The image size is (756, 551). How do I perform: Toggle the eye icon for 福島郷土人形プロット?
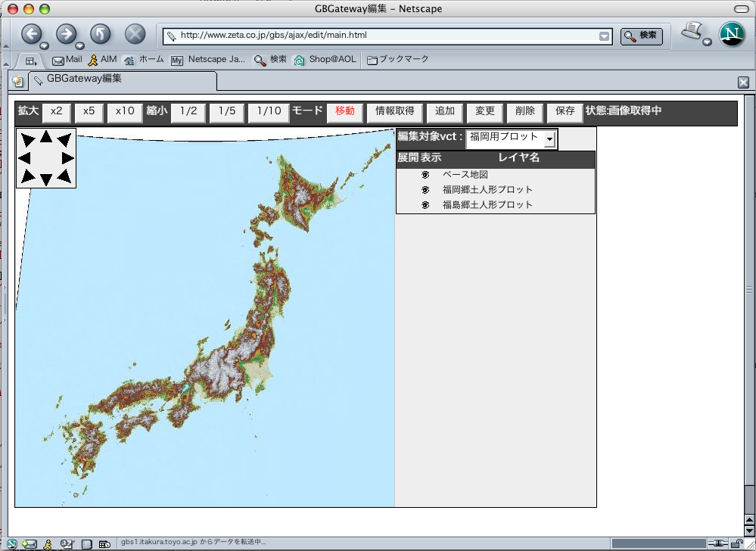click(425, 205)
